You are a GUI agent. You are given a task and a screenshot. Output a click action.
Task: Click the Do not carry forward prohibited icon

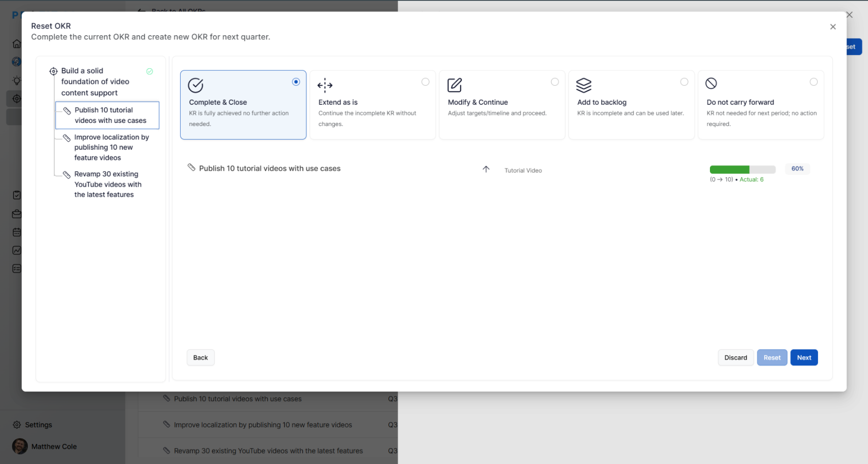coord(711,83)
